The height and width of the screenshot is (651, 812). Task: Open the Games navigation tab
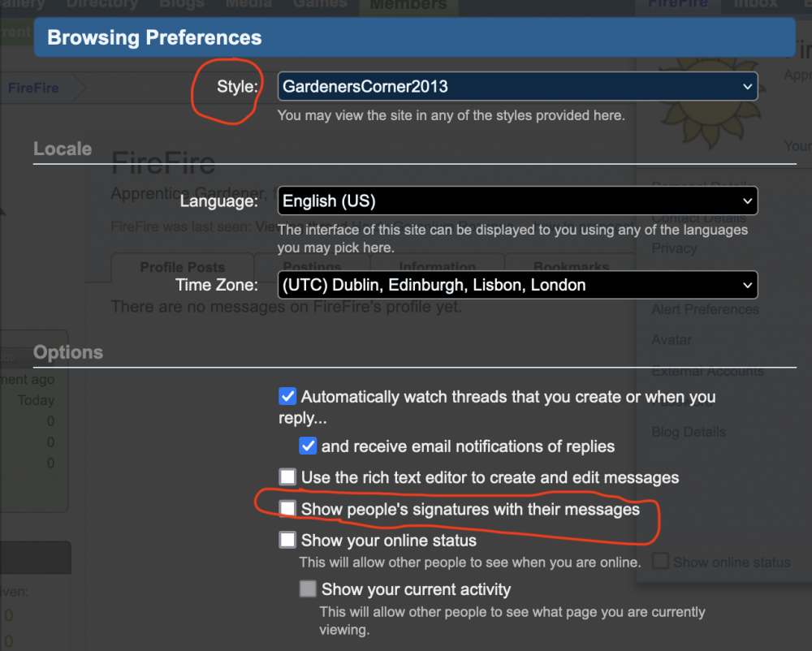point(320,4)
